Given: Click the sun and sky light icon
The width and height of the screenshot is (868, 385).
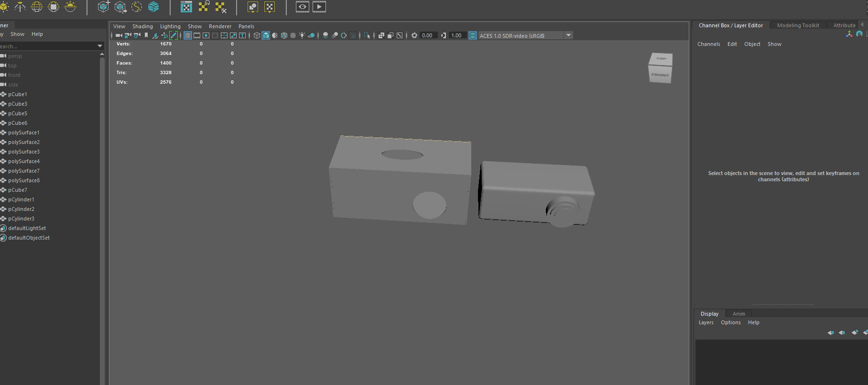Looking at the screenshot, I should [70, 7].
